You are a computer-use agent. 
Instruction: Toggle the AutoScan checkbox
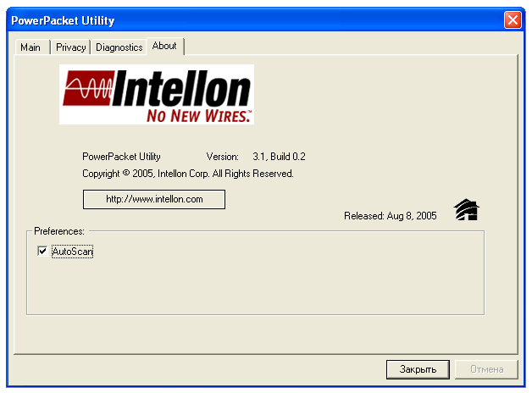click(42, 252)
